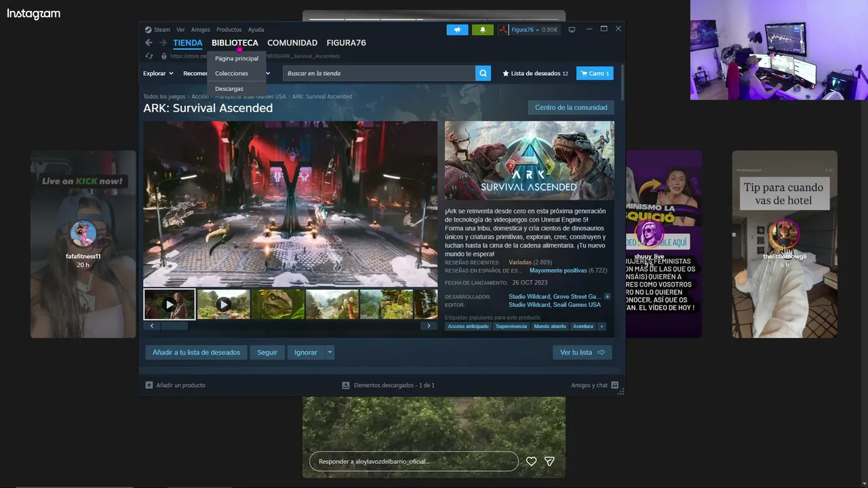
Task: Share the Instagram story with send icon
Action: point(550,462)
